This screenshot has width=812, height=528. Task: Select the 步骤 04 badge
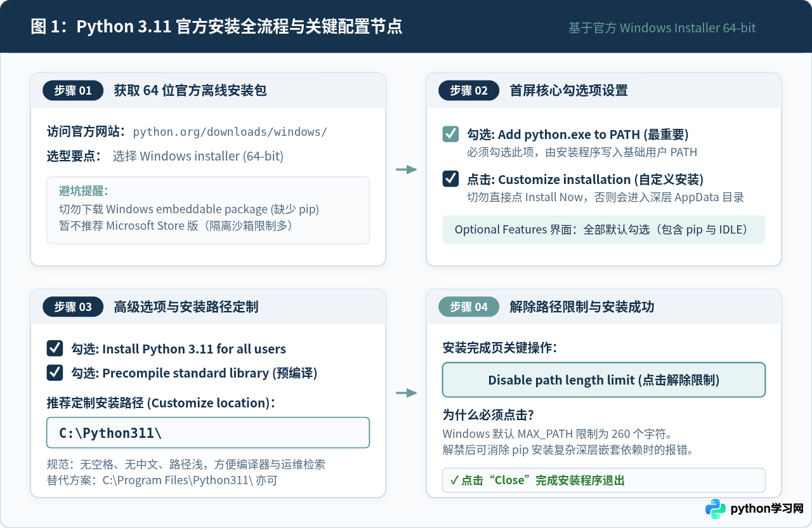pos(469,307)
